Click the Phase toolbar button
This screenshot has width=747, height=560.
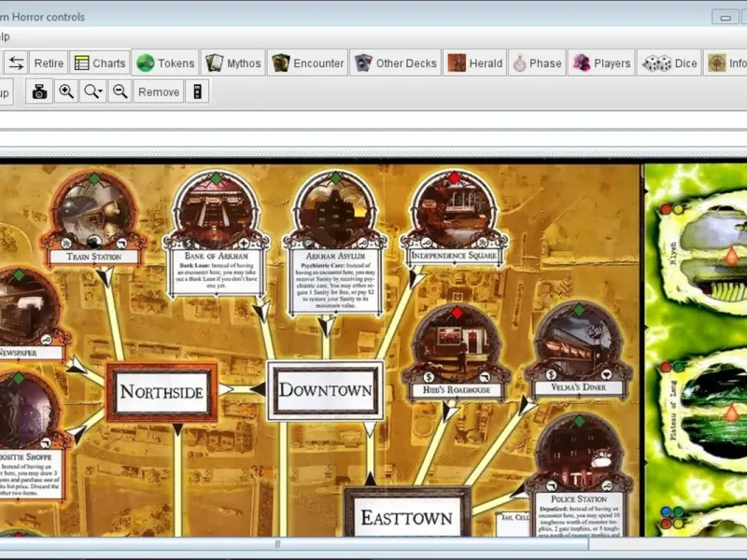[538, 63]
